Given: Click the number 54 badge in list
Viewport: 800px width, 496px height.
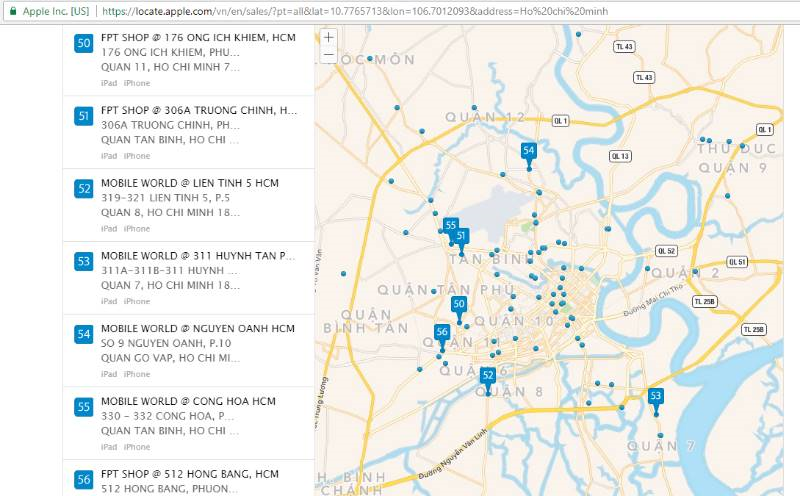Looking at the screenshot, I should (x=84, y=333).
